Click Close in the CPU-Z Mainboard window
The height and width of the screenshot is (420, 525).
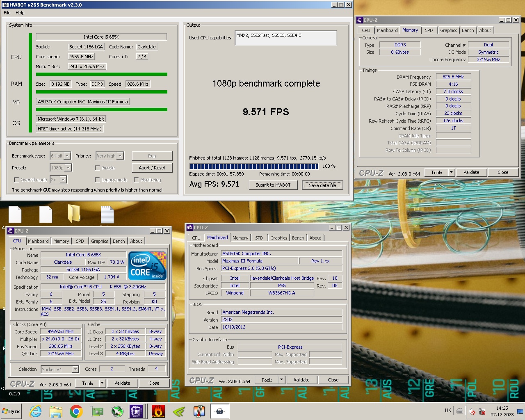(333, 380)
